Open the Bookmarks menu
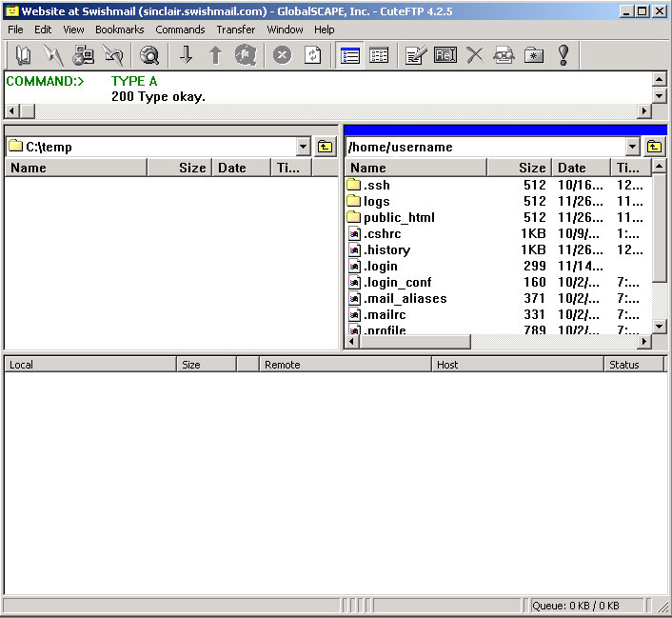The image size is (672, 618). 119,30
